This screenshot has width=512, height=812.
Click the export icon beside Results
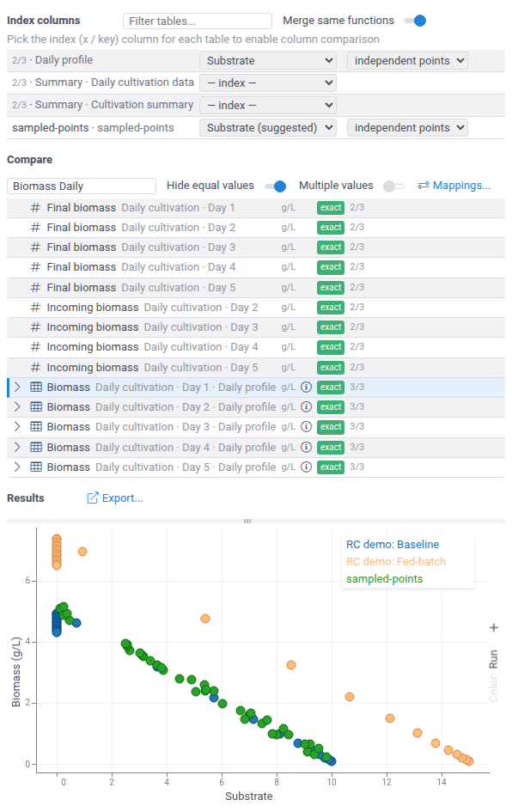tap(93, 498)
